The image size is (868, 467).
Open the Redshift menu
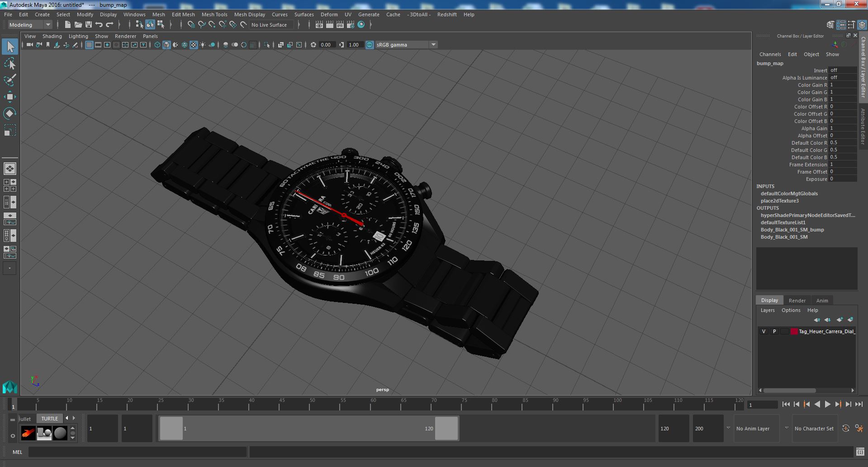point(447,14)
